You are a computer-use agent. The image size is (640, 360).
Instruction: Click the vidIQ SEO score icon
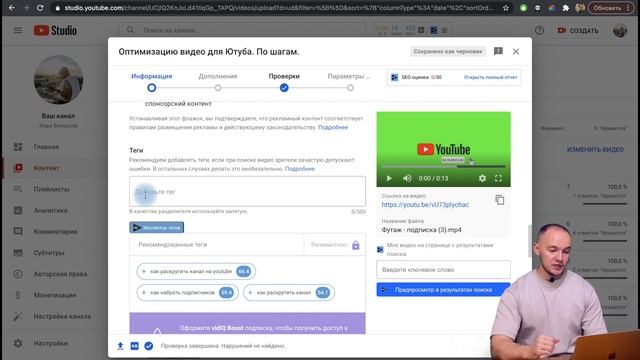coord(394,77)
